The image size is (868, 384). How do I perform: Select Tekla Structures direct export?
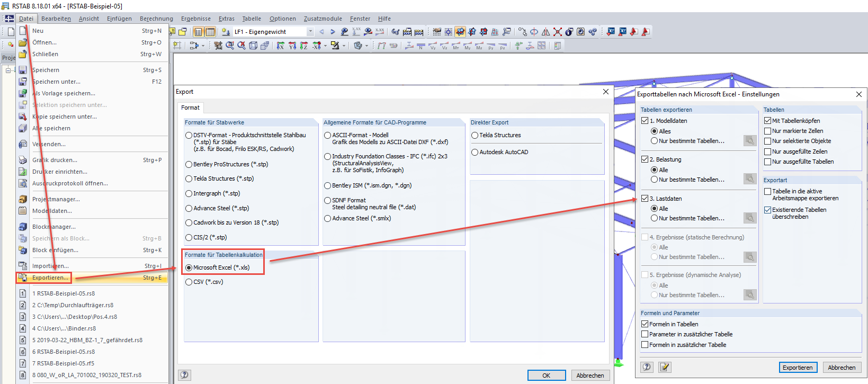tap(475, 135)
